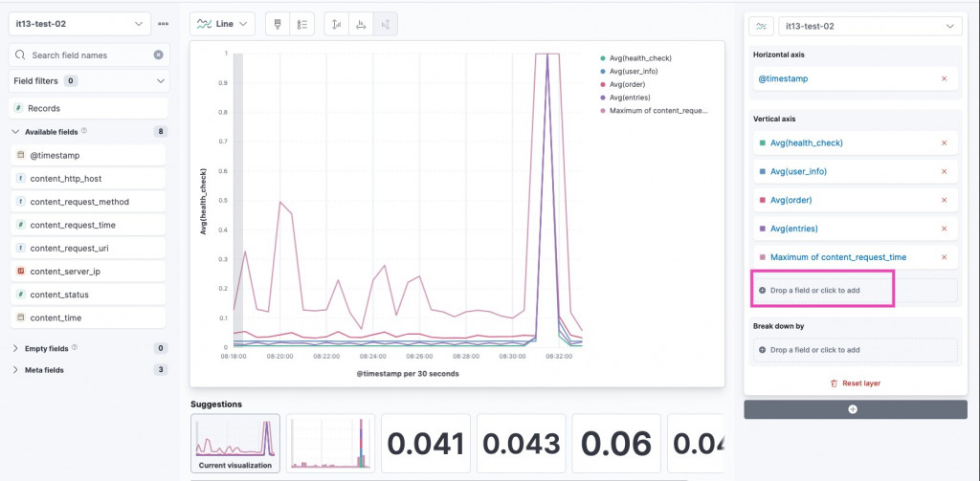Screen dimensions: 980x481
Task: Click the visual options brush icon
Action: click(278, 24)
